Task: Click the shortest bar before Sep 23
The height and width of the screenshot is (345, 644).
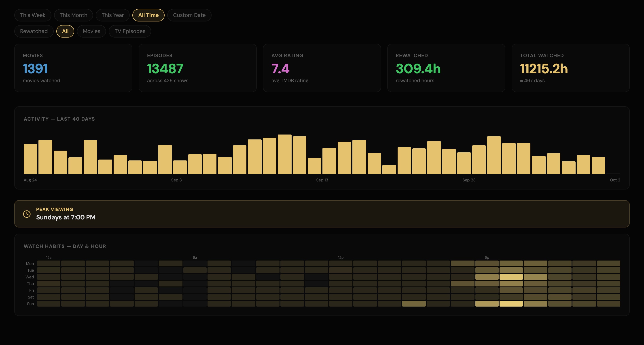Action: point(389,169)
